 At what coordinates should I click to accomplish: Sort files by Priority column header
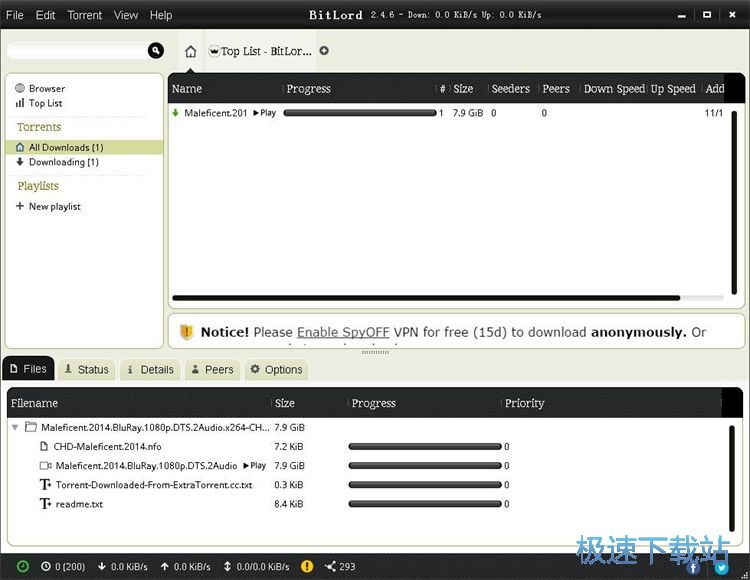524,403
